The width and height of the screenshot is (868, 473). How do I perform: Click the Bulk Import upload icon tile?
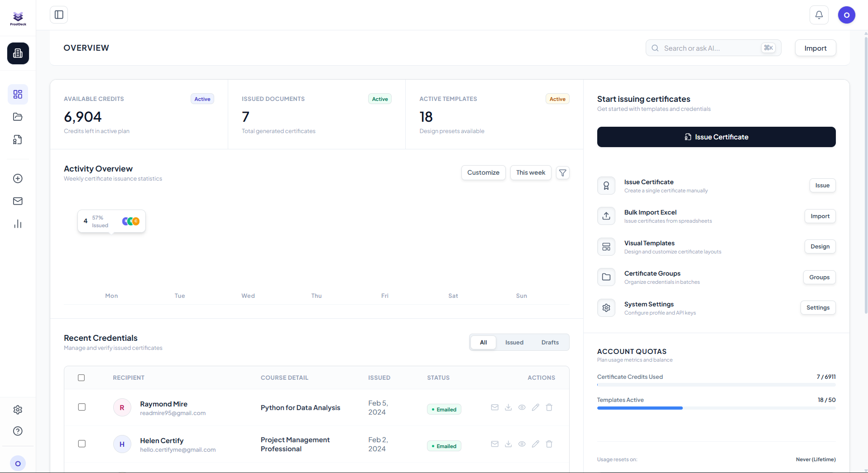606,216
